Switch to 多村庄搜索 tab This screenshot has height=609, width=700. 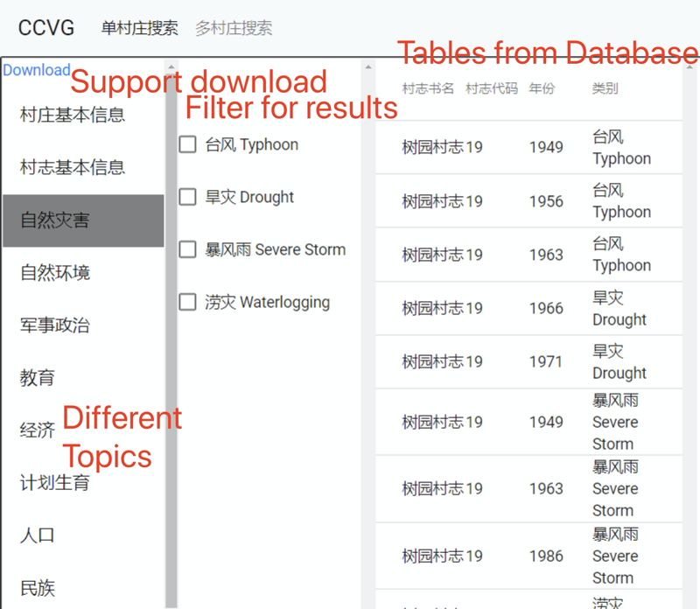[234, 28]
